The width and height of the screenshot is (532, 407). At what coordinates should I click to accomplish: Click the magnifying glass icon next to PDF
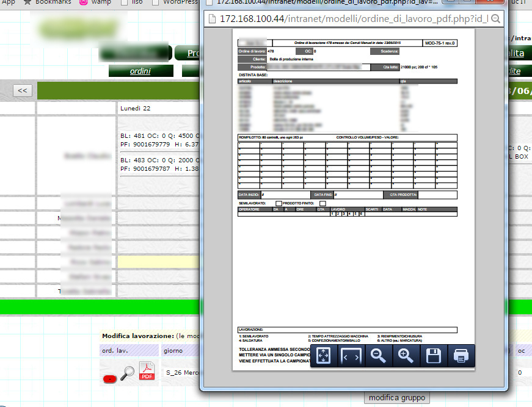pos(127,373)
